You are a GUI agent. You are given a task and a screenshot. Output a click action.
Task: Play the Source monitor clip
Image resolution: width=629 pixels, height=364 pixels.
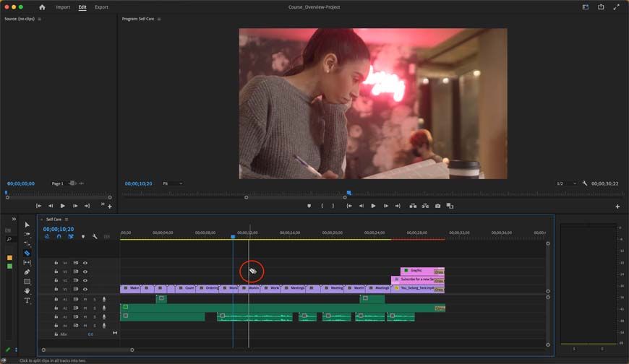63,206
